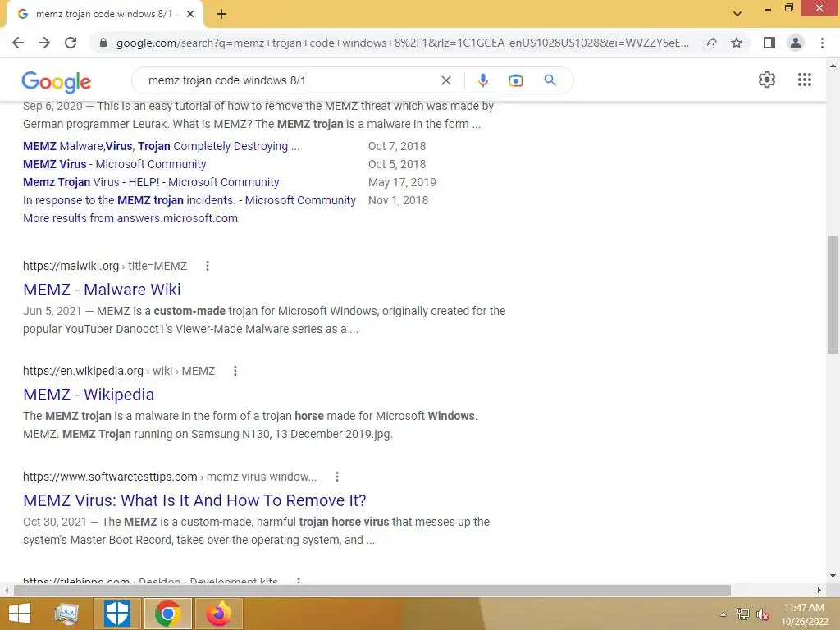
Task: Open MEMZ Virus: What Is It result
Action: tap(194, 500)
